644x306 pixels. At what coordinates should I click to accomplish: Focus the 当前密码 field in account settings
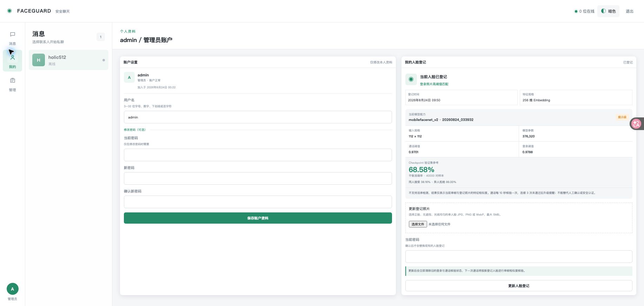coord(258,155)
